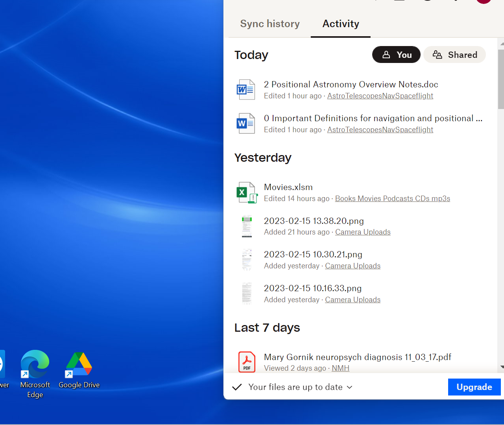
Task: Open thumbnail of 2023-02-15 13.38.20.png
Action: pos(247,226)
